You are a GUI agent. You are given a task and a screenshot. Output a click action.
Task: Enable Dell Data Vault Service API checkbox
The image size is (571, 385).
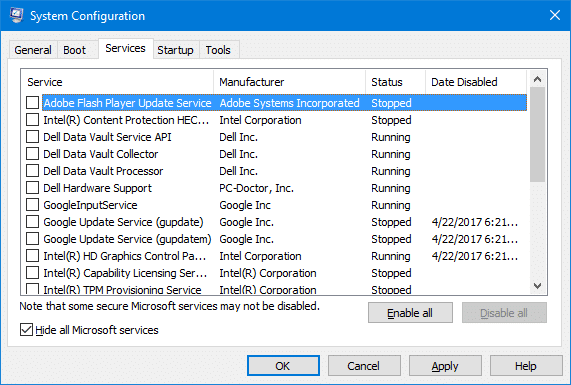tap(32, 137)
